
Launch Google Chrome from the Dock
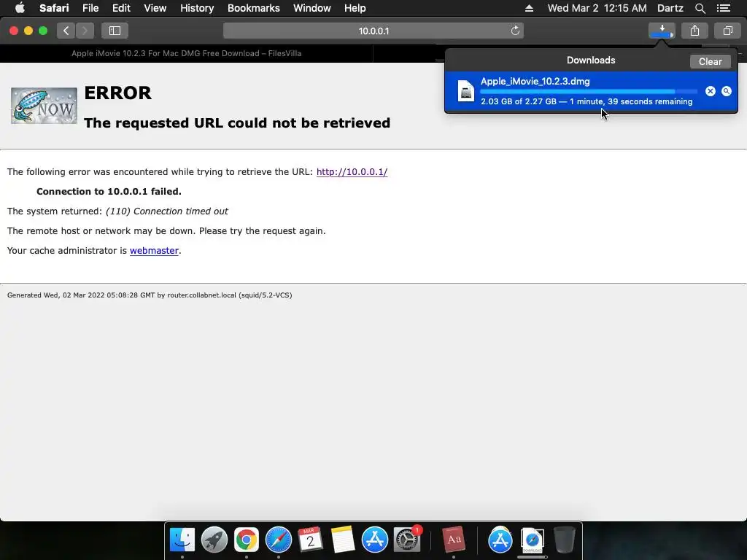247,540
